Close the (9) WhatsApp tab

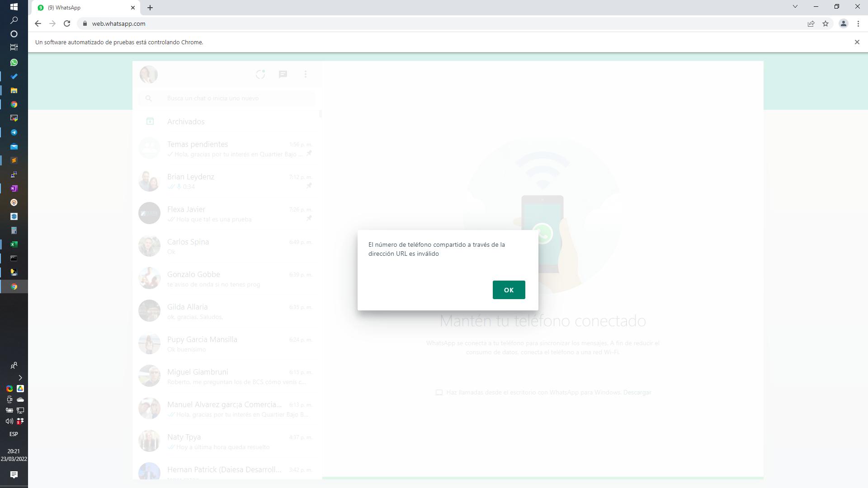tap(132, 8)
